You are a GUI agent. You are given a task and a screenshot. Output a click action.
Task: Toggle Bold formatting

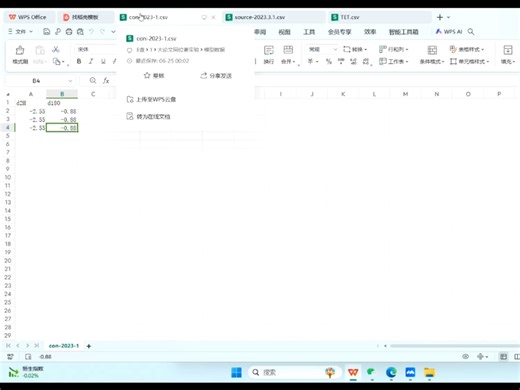(x=79, y=61)
